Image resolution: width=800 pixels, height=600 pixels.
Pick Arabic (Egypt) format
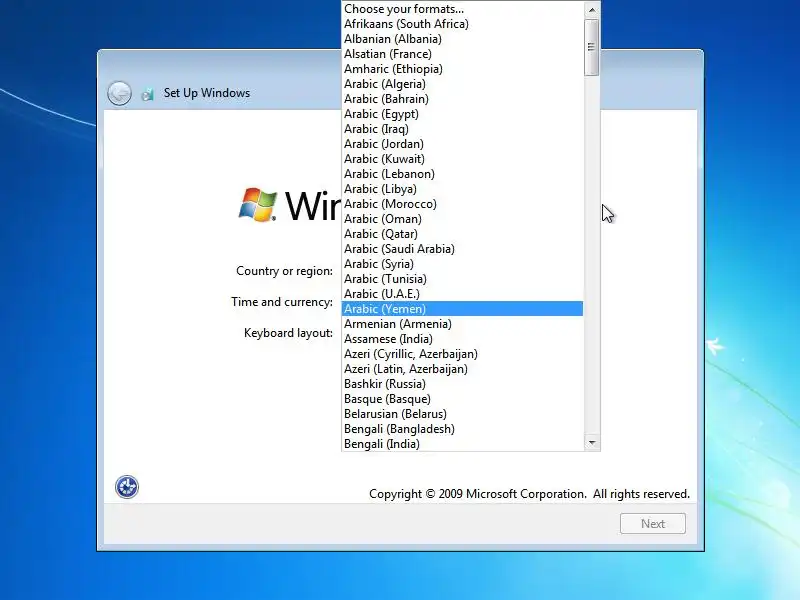[462, 114]
